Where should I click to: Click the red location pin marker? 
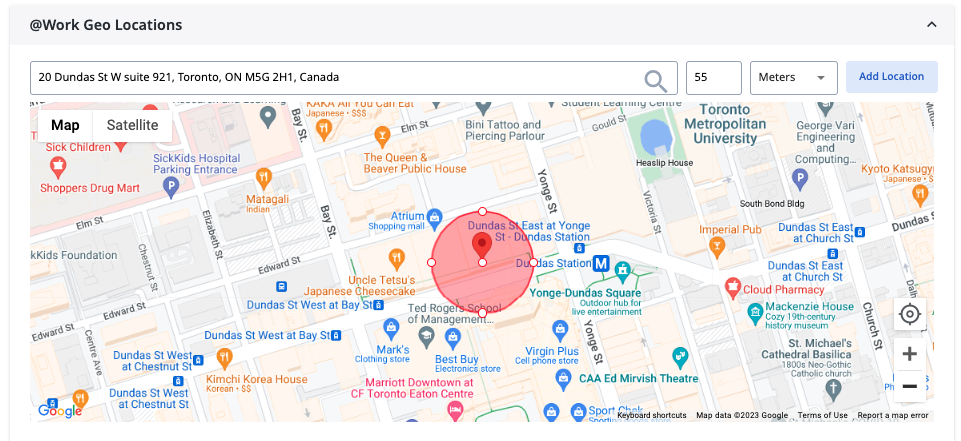click(481, 245)
